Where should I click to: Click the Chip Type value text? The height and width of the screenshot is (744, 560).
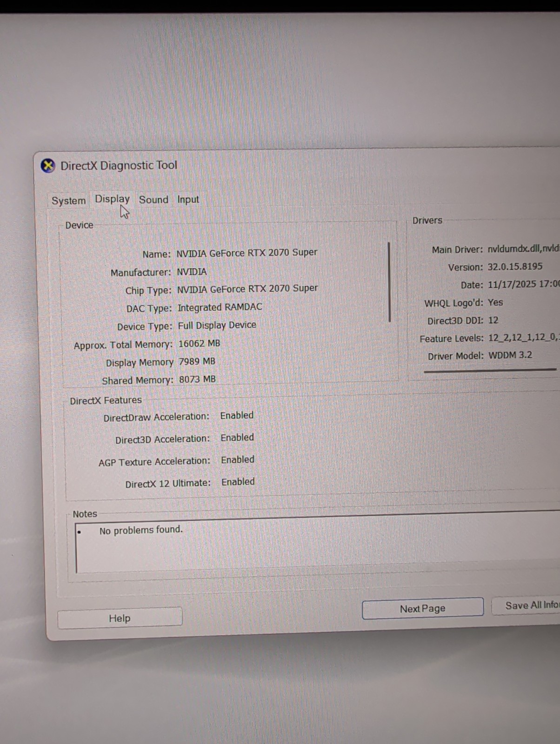coord(247,289)
